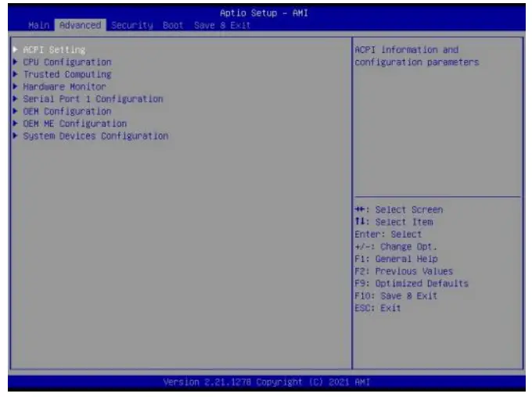
Task: Click the 'F9: Optimized Defaults' hint
Action: tap(412, 284)
